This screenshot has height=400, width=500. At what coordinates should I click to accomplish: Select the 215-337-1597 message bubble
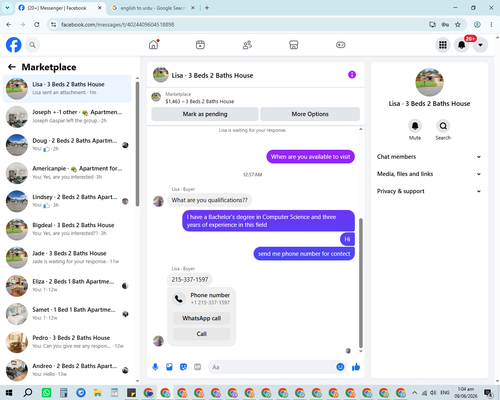point(190,280)
